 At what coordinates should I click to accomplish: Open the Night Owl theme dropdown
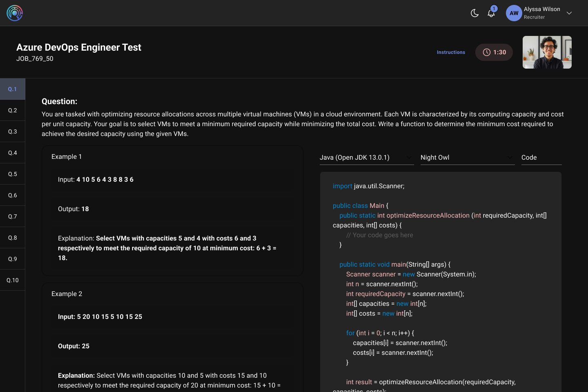click(467, 158)
